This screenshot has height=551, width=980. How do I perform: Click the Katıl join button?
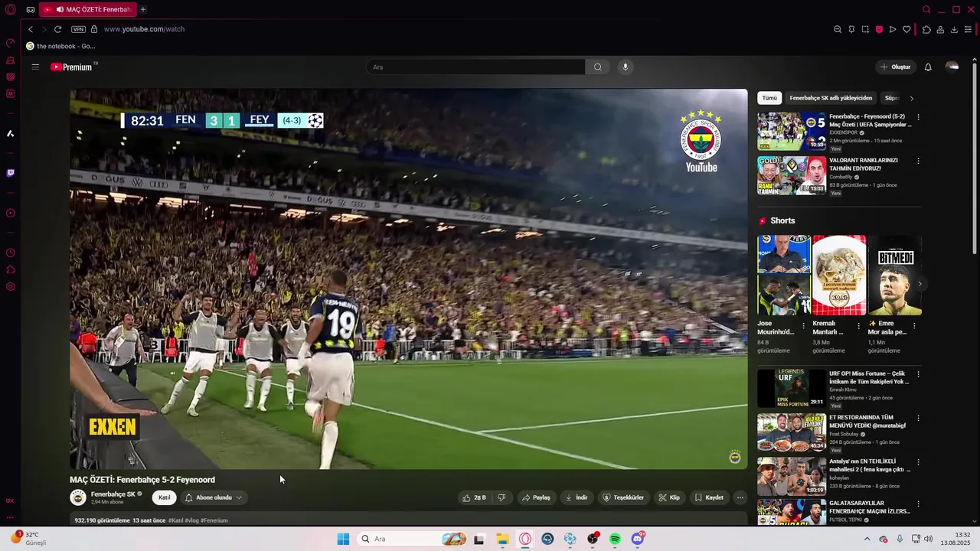(164, 497)
